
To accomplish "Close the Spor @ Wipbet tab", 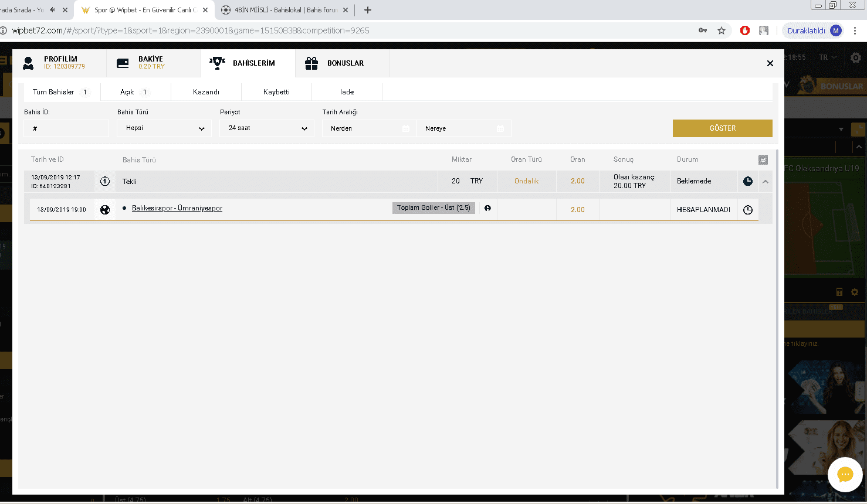I will tap(205, 10).
